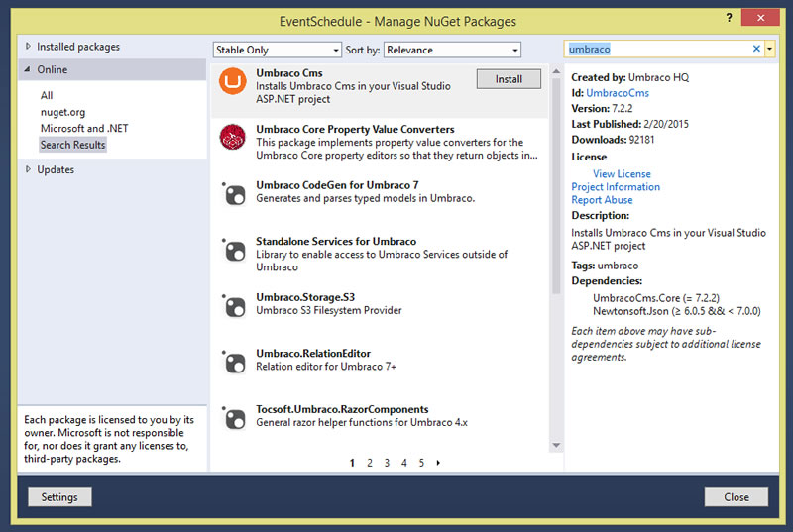
Task: Select the Umbraco.Storage.S3 title
Action: (x=305, y=297)
